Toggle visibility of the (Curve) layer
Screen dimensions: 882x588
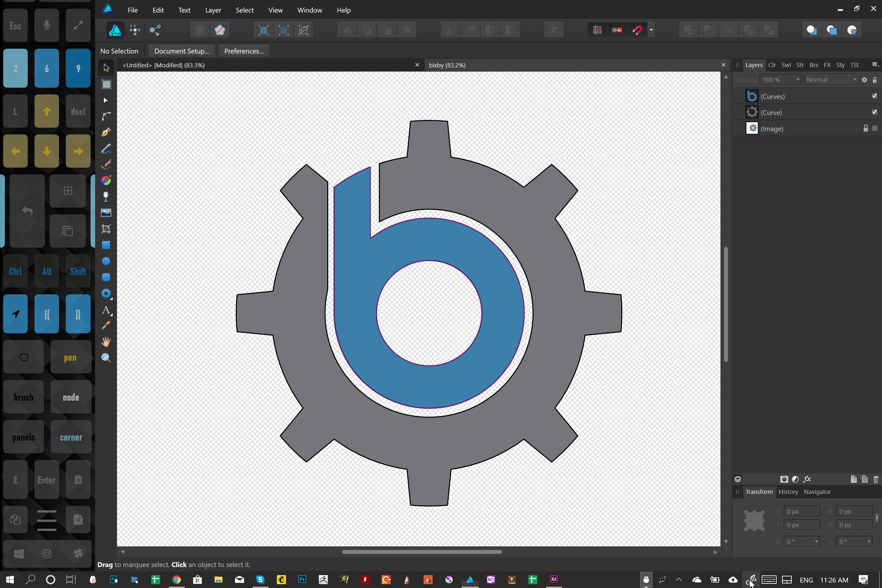point(875,112)
